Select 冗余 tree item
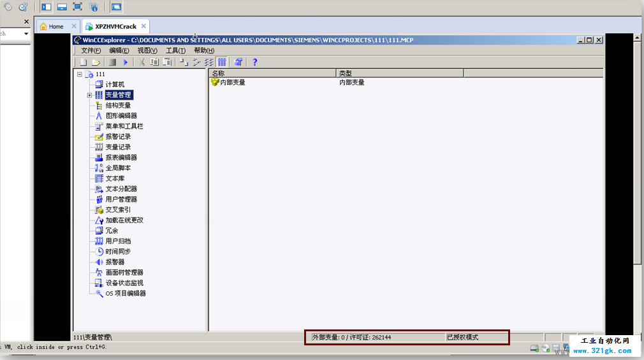644x360 pixels. coord(112,231)
